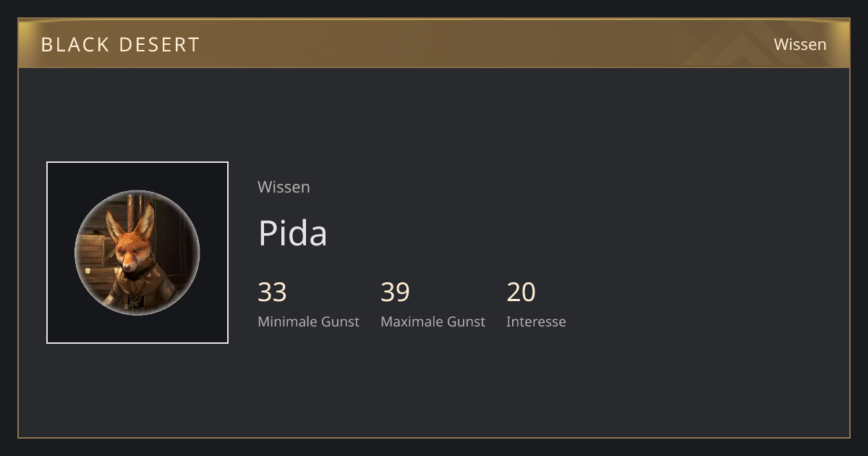Image resolution: width=868 pixels, height=456 pixels.
Task: Select the Pida name heading
Action: 292,233
